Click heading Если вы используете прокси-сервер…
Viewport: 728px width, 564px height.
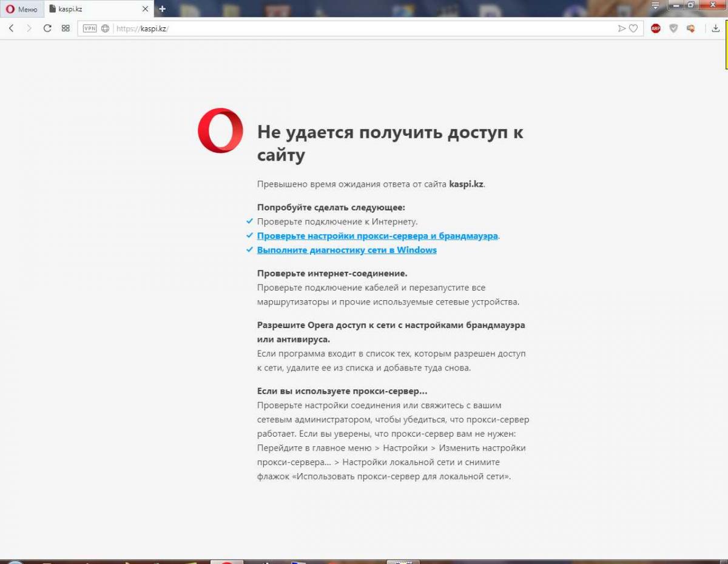342,391
